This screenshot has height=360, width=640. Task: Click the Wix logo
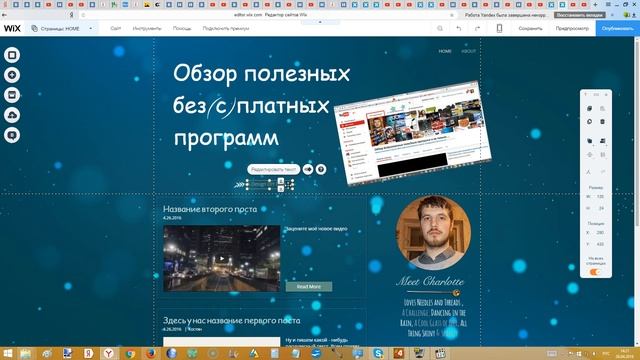click(x=12, y=29)
